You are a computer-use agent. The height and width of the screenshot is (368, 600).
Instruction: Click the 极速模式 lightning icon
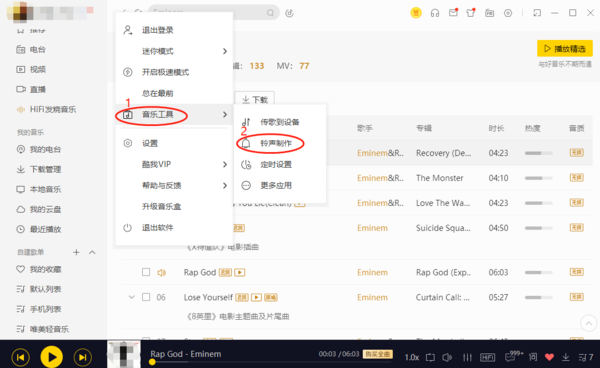128,72
